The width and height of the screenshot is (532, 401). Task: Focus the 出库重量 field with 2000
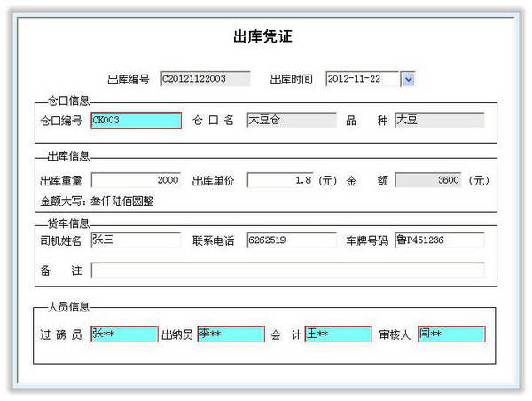tap(136, 180)
